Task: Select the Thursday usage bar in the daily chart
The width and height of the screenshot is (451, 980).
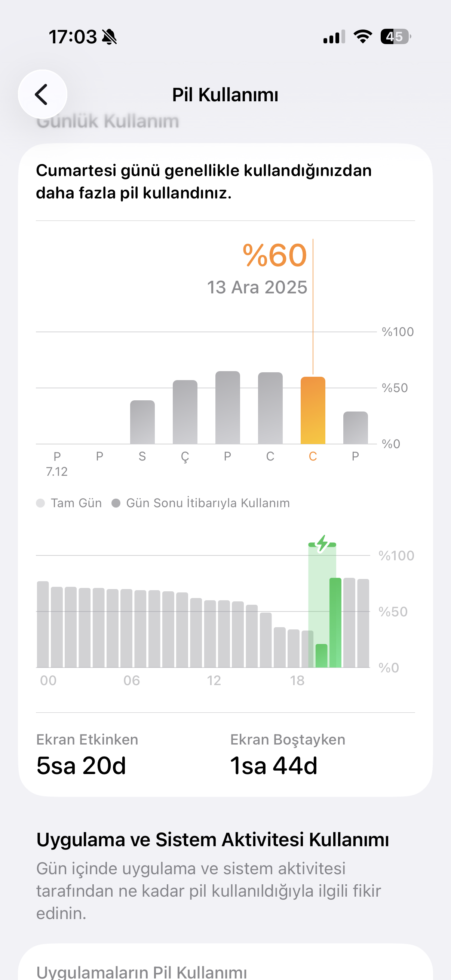Action: click(x=228, y=408)
